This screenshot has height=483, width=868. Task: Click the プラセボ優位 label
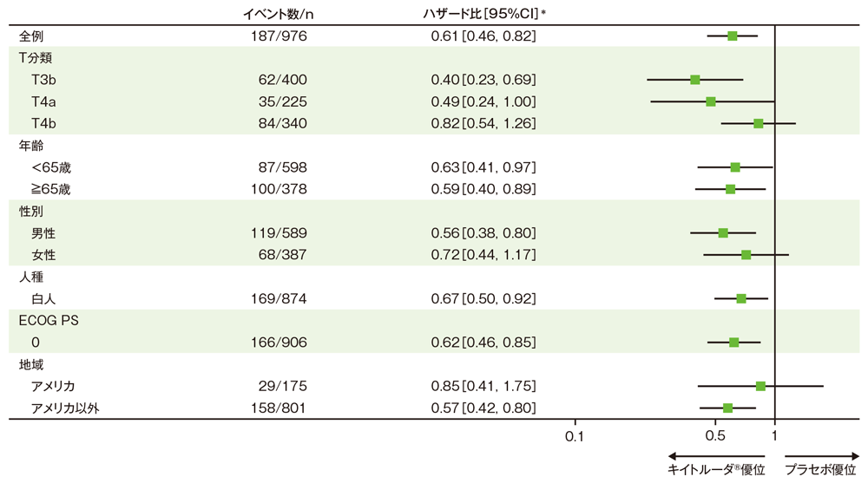pyautogui.click(x=820, y=470)
